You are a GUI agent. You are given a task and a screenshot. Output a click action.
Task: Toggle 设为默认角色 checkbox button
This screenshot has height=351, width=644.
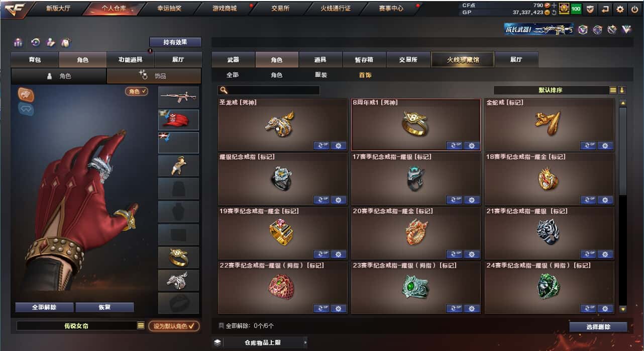click(174, 326)
